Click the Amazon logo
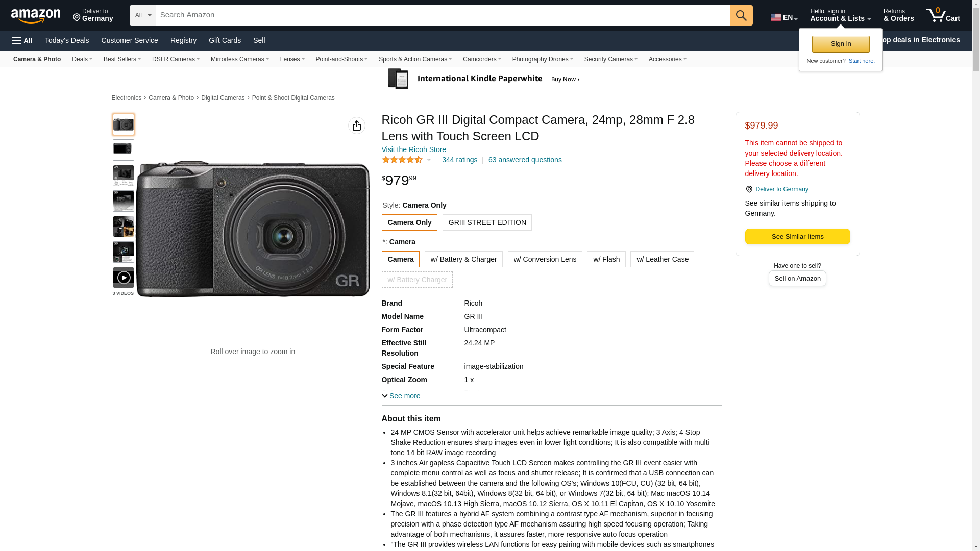980x551 pixels. 36,16
